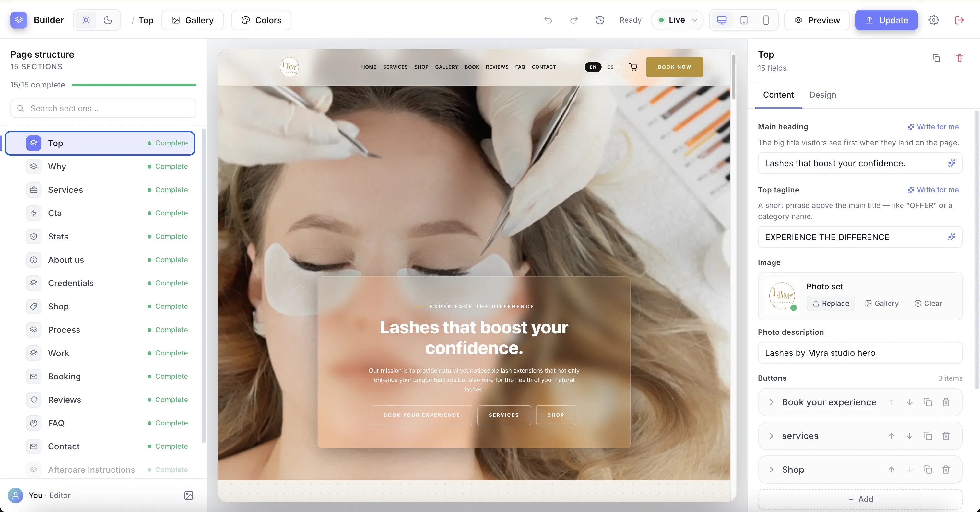Screen dimensions: 980x512
Task: Switch to dark theme moon icon
Action: pyautogui.click(x=108, y=20)
